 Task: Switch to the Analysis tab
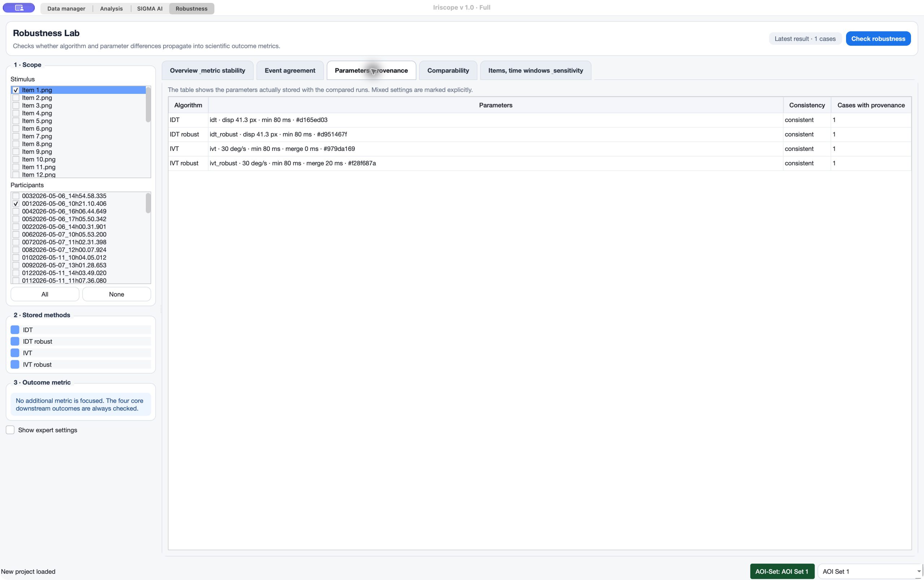[x=111, y=8]
